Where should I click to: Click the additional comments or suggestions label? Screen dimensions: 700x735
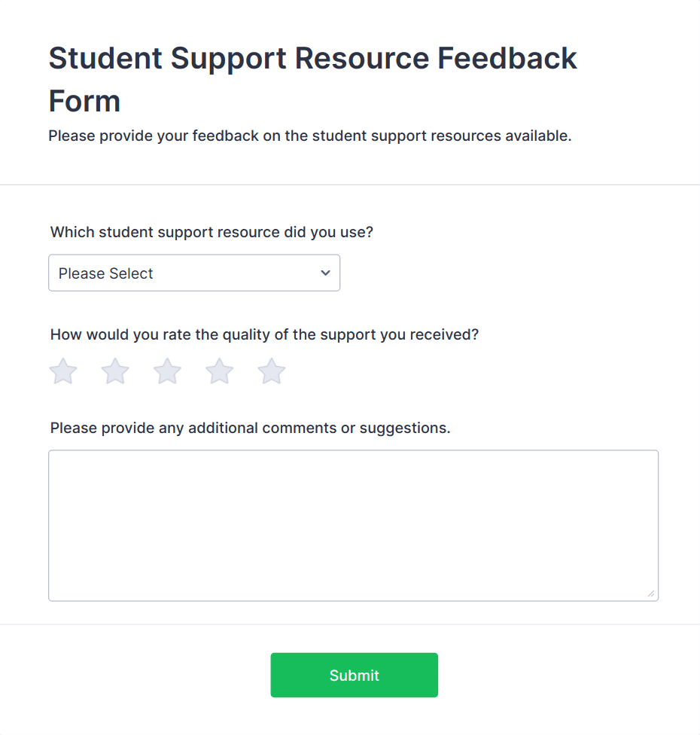coord(250,428)
